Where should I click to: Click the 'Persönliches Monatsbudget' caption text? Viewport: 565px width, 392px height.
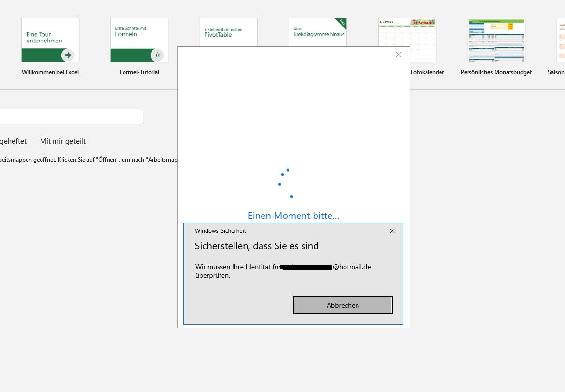[x=496, y=72]
